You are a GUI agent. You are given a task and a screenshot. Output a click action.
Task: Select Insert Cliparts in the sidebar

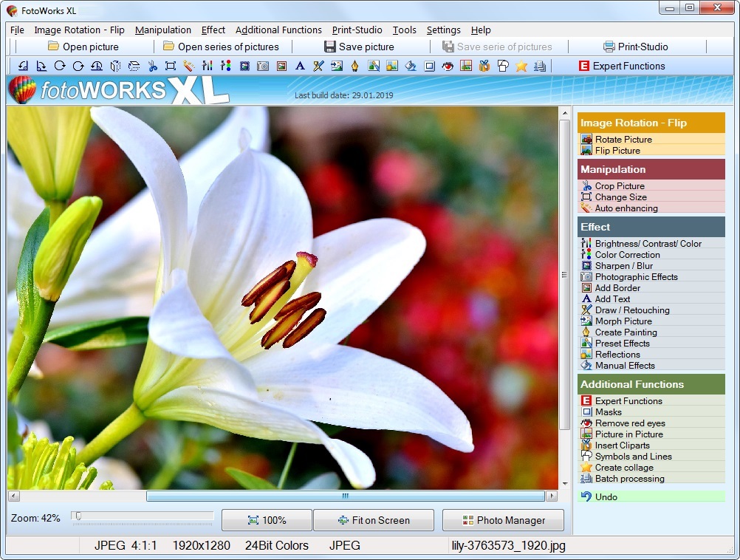point(621,445)
